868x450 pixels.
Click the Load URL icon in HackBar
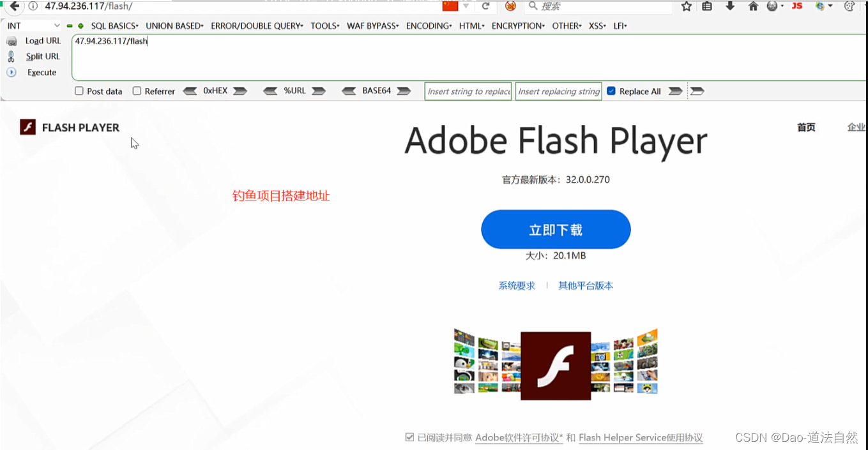11,41
